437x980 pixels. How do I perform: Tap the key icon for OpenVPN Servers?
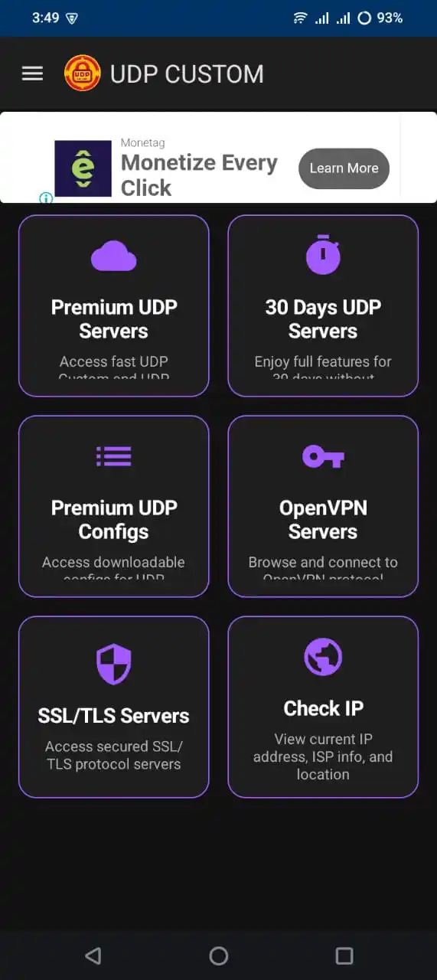323,457
